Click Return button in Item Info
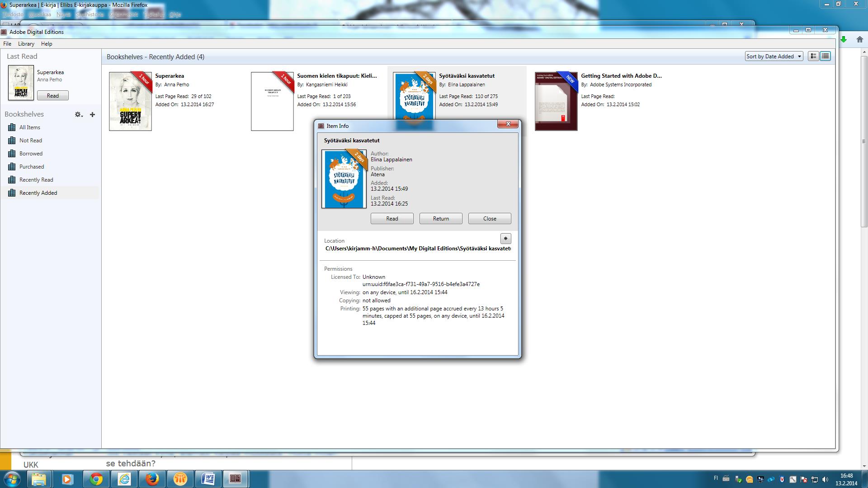 tap(441, 219)
